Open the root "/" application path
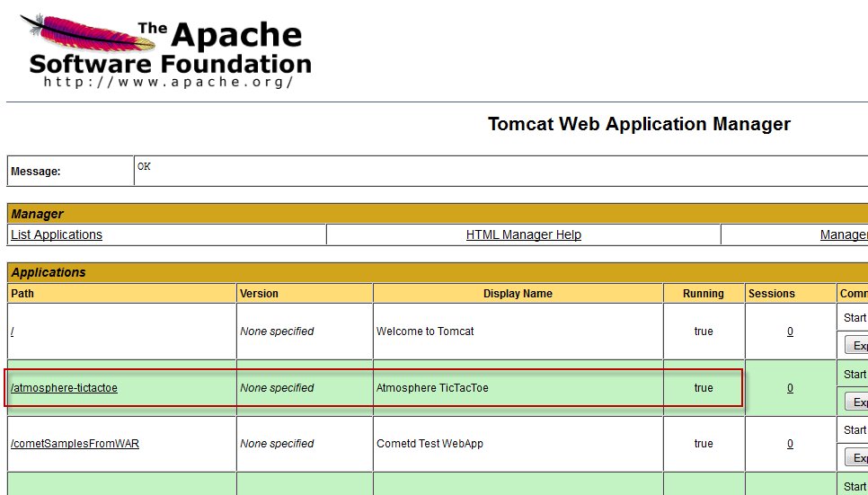The width and height of the screenshot is (868, 495). (x=13, y=331)
